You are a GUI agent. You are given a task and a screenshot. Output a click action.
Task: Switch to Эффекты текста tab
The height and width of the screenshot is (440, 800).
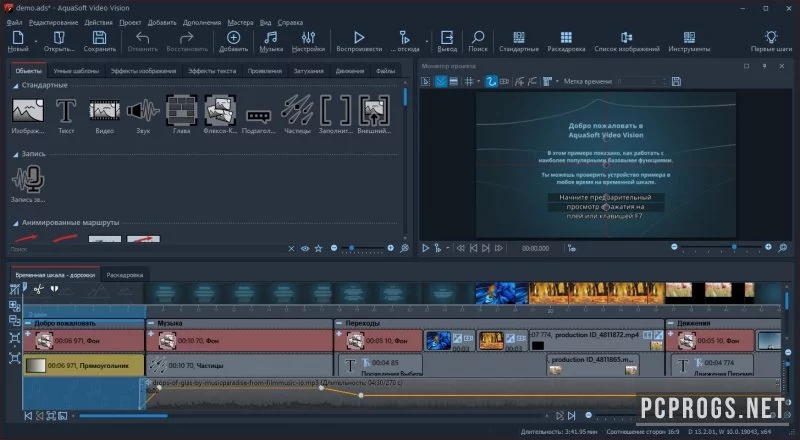coord(212,71)
